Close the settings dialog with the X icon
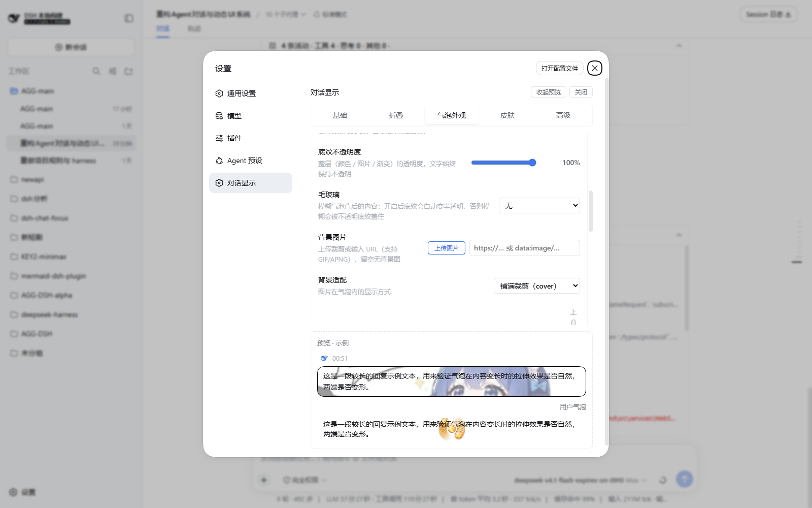812x508 pixels. 595,68
